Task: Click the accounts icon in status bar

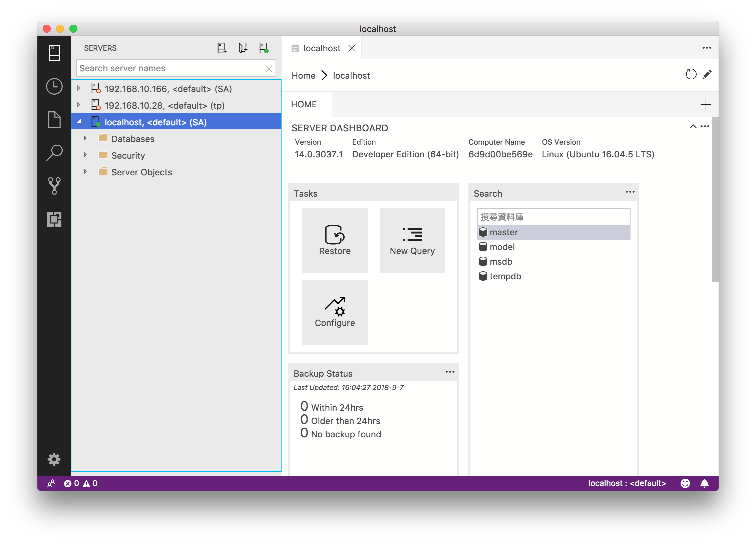Action: (51, 483)
